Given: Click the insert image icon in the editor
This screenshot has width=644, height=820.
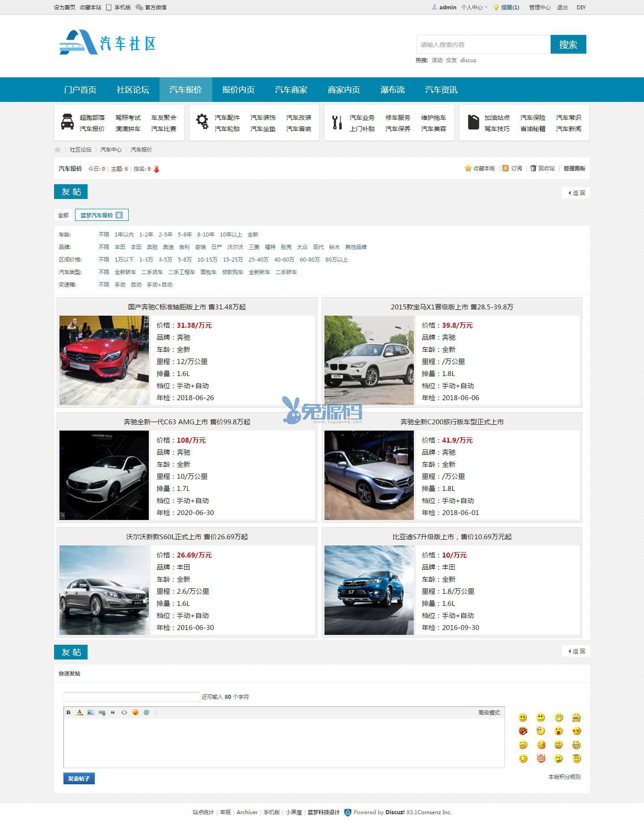Looking at the screenshot, I should tap(91, 712).
